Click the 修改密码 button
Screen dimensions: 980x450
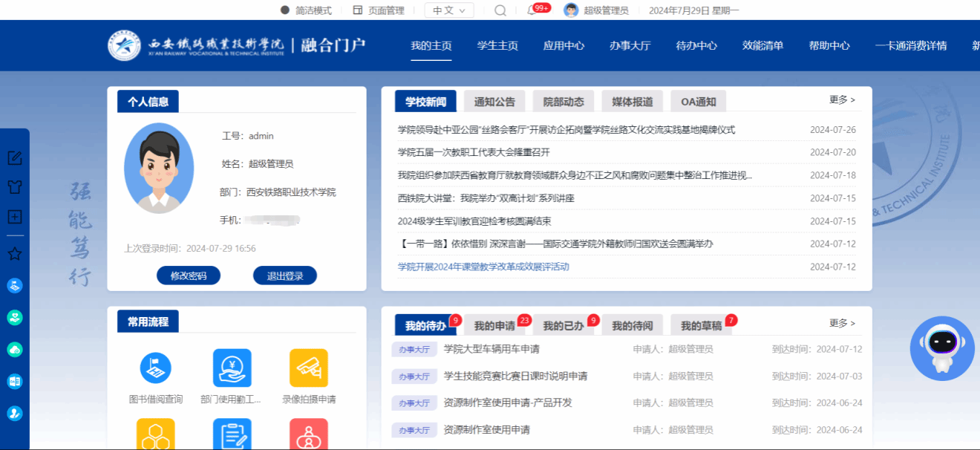tap(188, 275)
